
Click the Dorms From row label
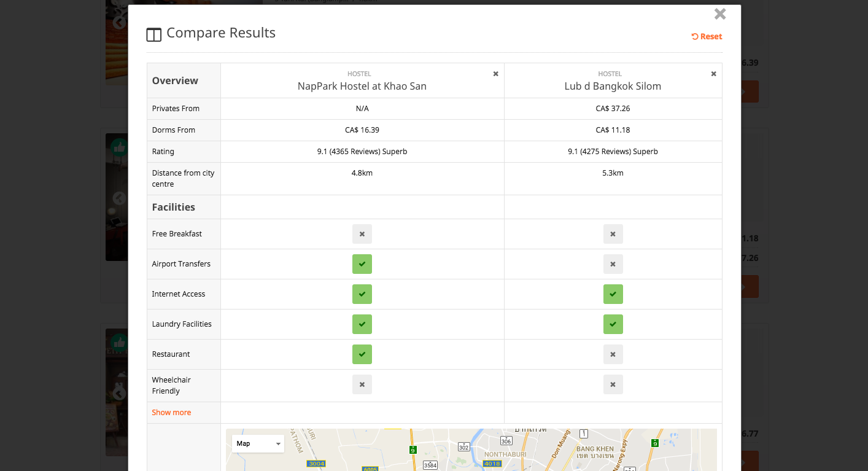pos(173,130)
